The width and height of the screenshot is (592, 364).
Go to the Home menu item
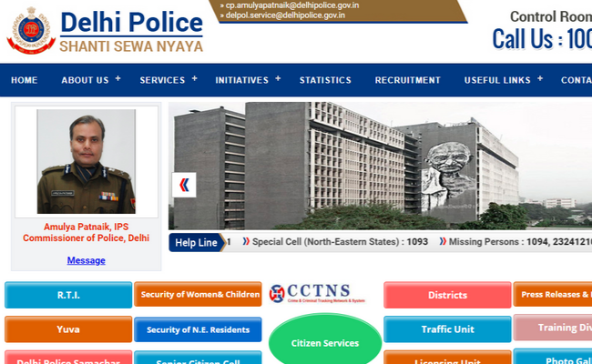point(25,80)
